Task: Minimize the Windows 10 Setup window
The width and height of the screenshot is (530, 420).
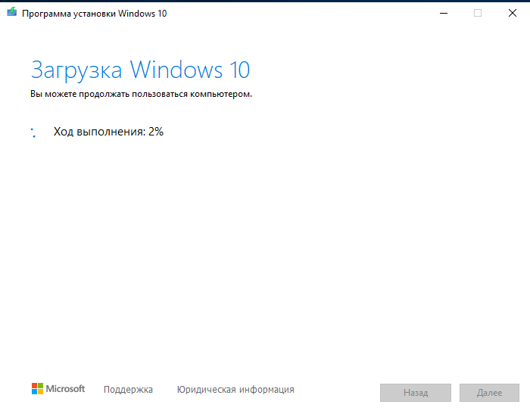Action: (x=444, y=13)
